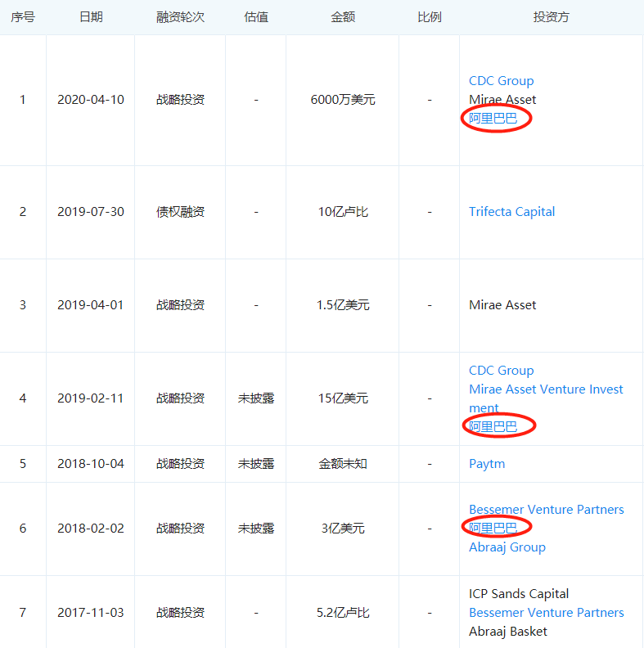Open CDC Group link in row 4
Viewport: 644px width, 648px height.
point(501,371)
